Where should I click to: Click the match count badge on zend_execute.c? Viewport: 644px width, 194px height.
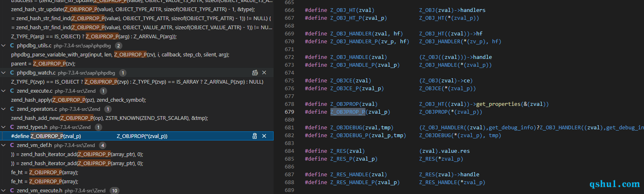[103, 91]
